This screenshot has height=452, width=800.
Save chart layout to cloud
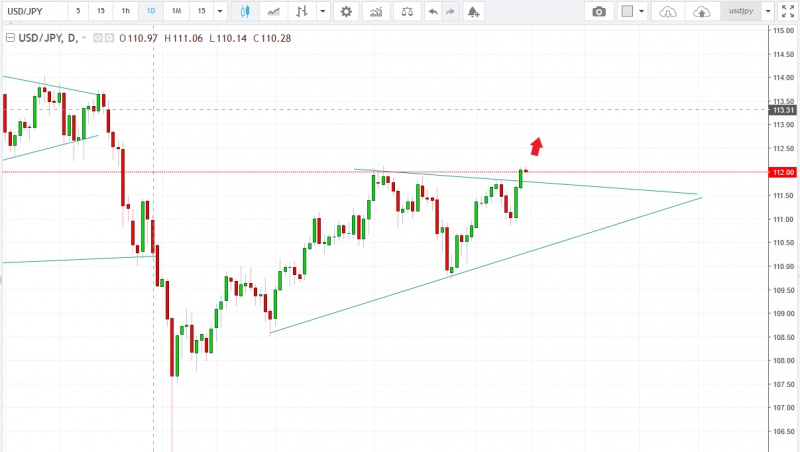point(702,12)
